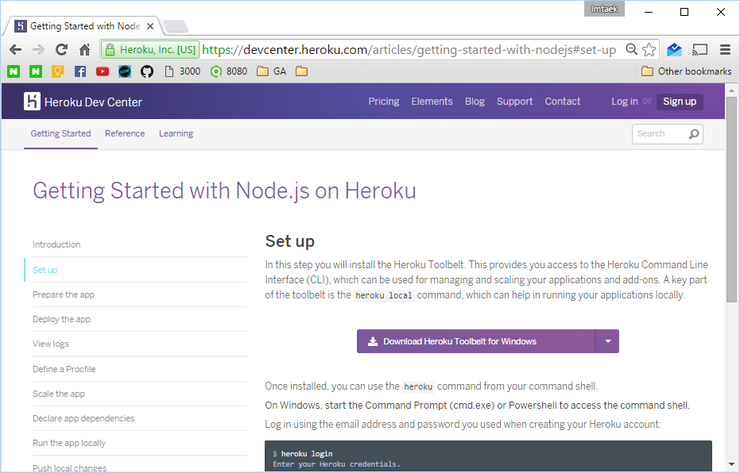Go to Define a Procfile section

(64, 369)
